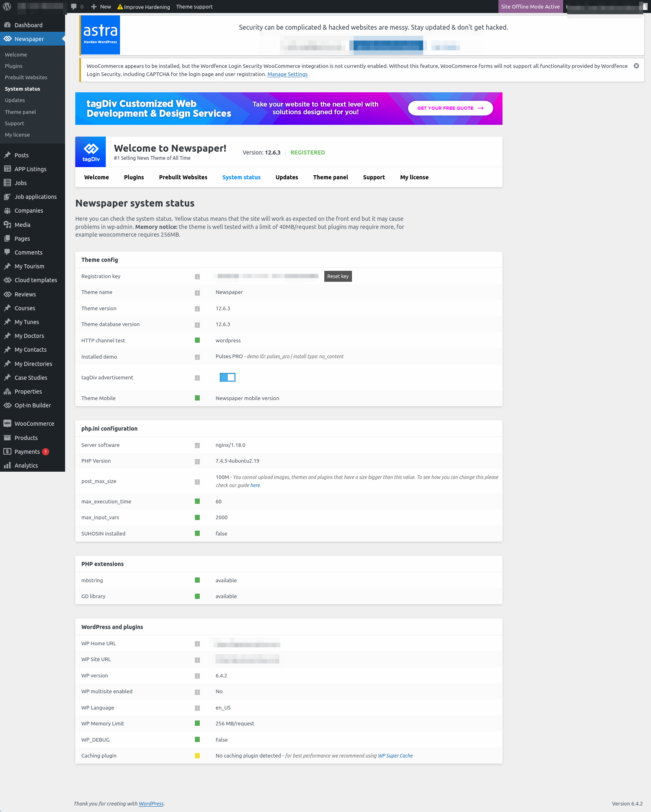The image size is (651, 812).
Task: Click the Comments speech bubble sidebar icon
Action: coord(7,253)
